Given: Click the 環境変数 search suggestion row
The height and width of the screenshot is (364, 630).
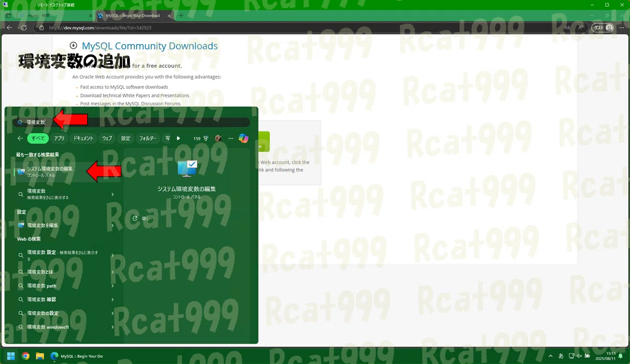Looking at the screenshot, I should pyautogui.click(x=67, y=194).
